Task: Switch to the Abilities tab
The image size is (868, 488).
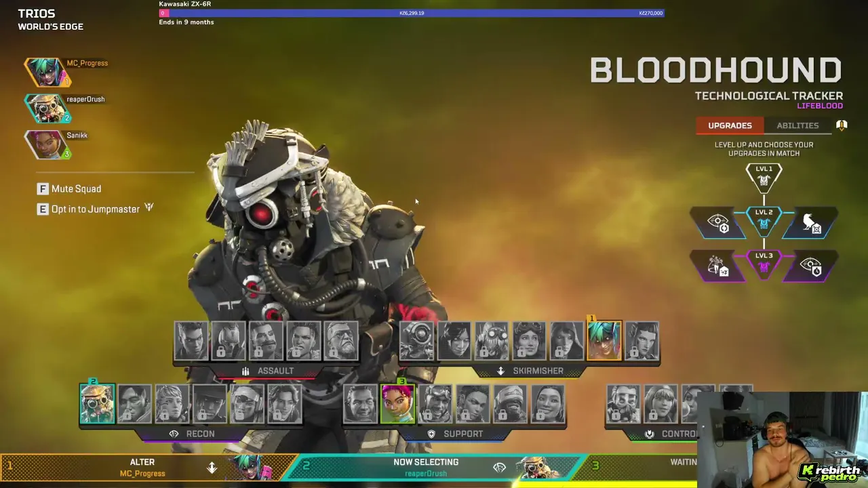Action: 797,125
